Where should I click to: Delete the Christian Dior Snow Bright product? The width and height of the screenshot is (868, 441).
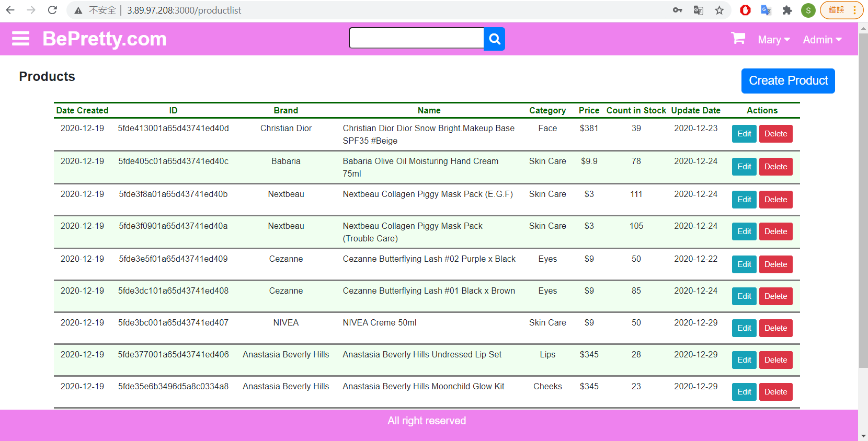tap(775, 134)
